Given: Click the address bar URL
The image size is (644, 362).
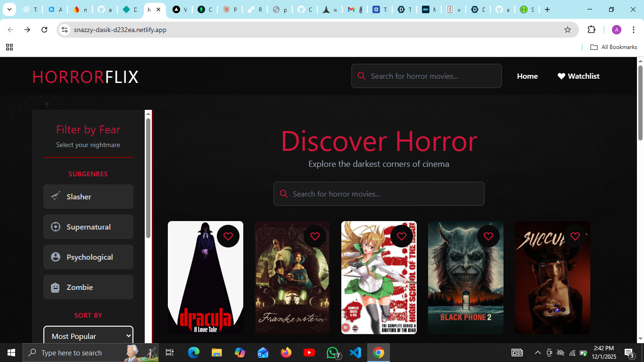Looking at the screenshot, I should pos(120,30).
